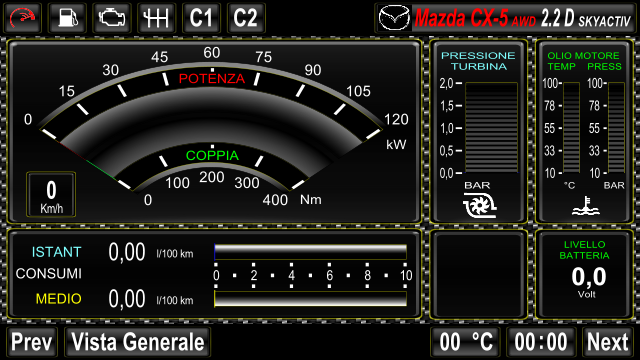Go to previous page with Prev
This screenshot has height=360, width=640.
click(x=31, y=342)
